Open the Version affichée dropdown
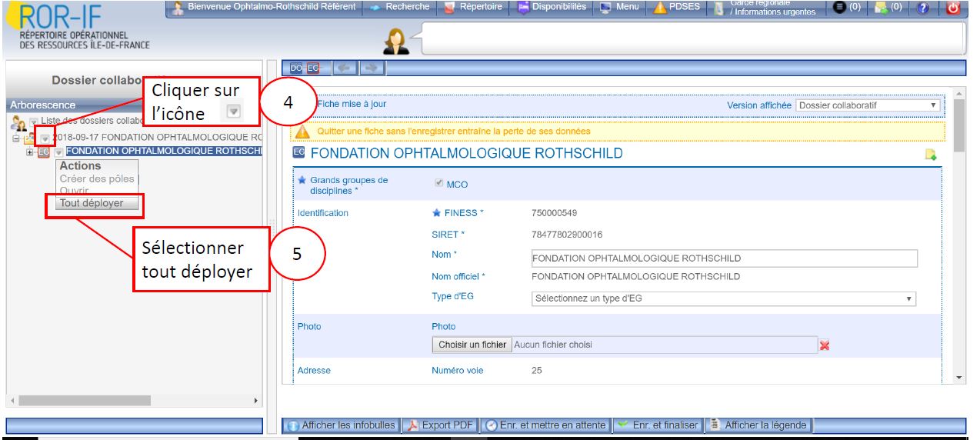Viewport: 980px width, 440px height. point(868,105)
